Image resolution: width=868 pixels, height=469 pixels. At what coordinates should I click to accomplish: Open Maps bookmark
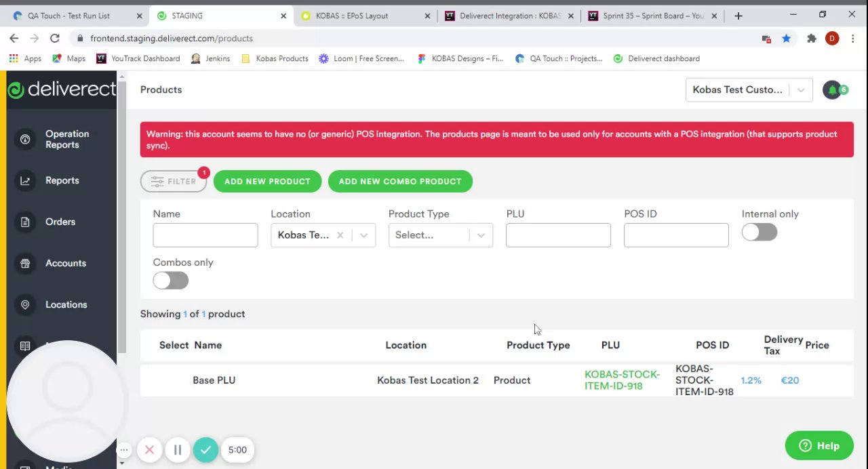[x=69, y=58]
